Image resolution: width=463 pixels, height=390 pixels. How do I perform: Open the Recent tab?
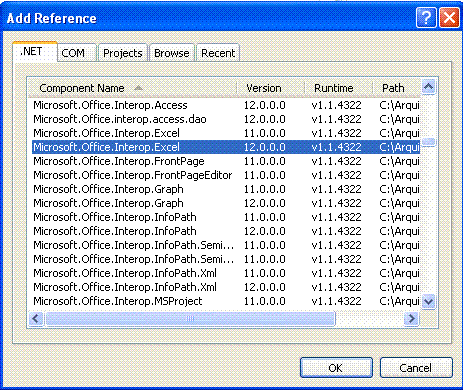coord(218,53)
